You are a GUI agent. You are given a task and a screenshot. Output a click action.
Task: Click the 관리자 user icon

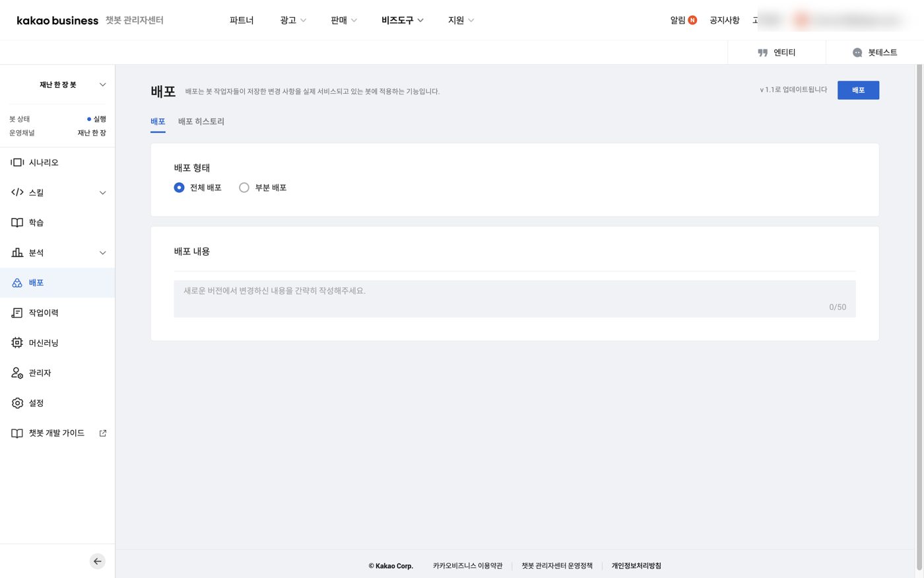click(17, 373)
